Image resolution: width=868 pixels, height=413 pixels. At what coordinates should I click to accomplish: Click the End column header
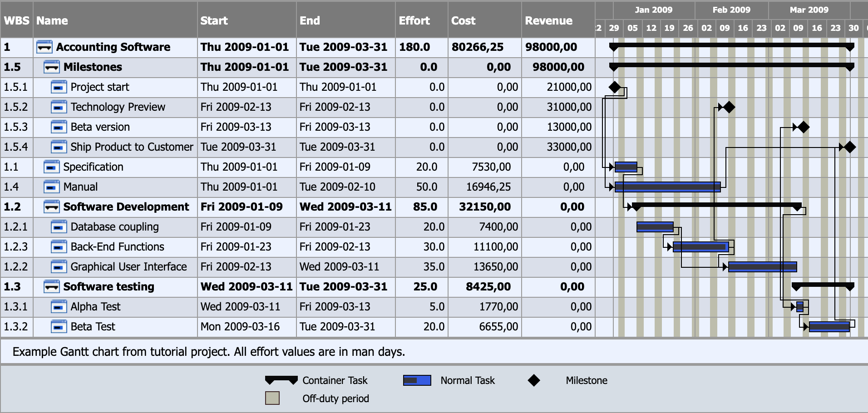pos(346,20)
